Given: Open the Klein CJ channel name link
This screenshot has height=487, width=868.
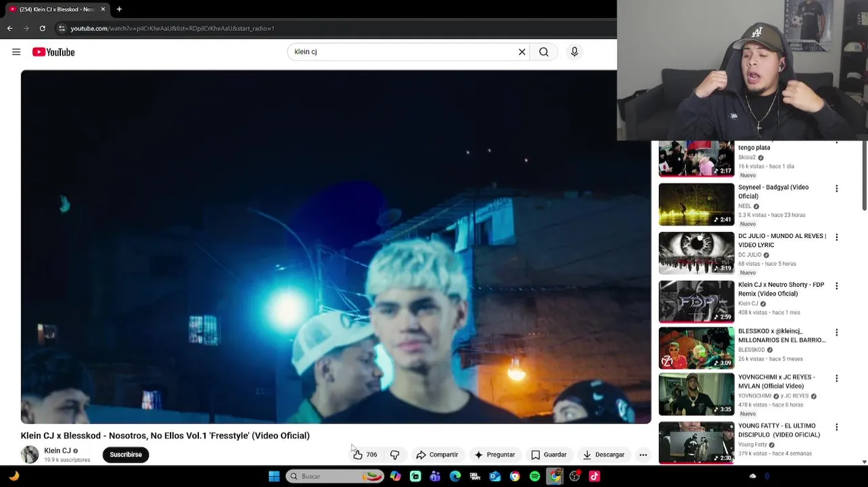Looking at the screenshot, I should pos(58,450).
